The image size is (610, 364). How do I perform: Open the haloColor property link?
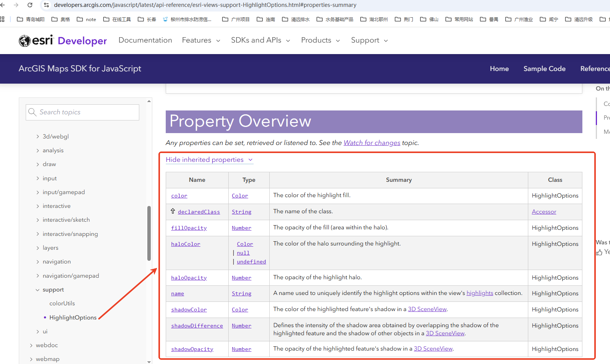(186, 244)
